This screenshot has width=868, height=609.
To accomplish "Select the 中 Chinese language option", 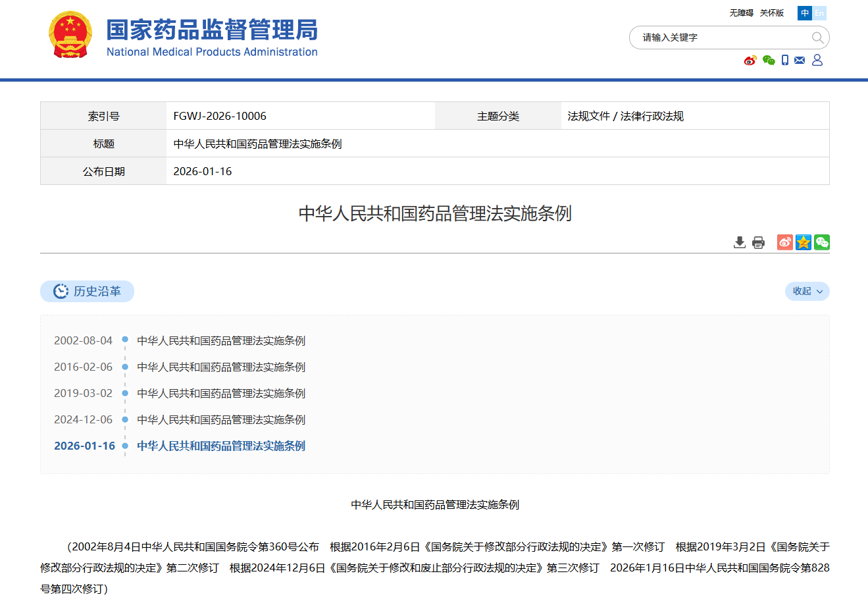I will [x=805, y=13].
